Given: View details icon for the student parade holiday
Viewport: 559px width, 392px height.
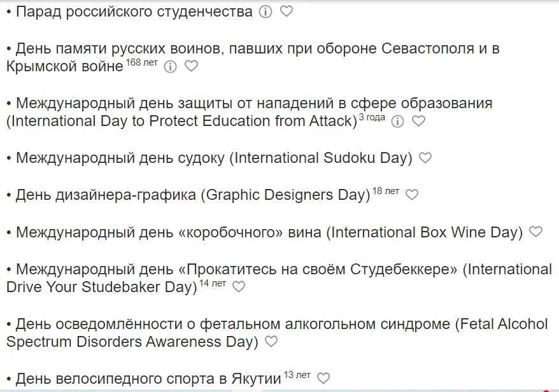Looking at the screenshot, I should point(266,11).
